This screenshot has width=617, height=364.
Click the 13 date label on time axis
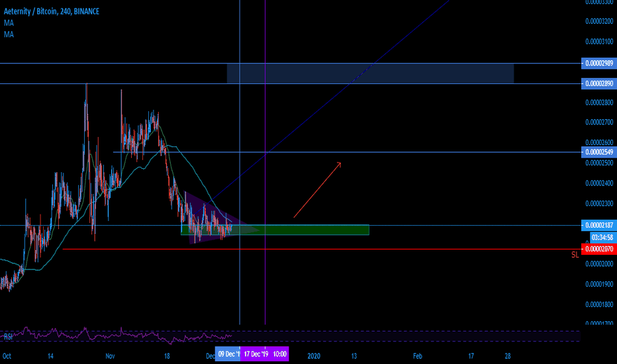(354, 356)
